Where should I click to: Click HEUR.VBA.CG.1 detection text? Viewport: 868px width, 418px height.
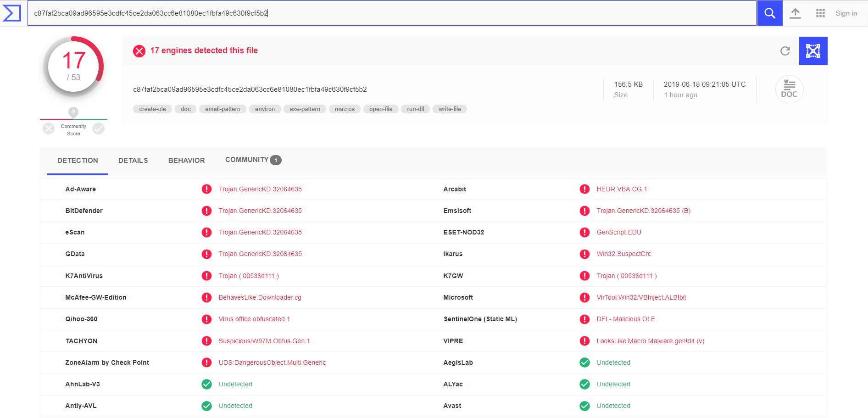622,189
